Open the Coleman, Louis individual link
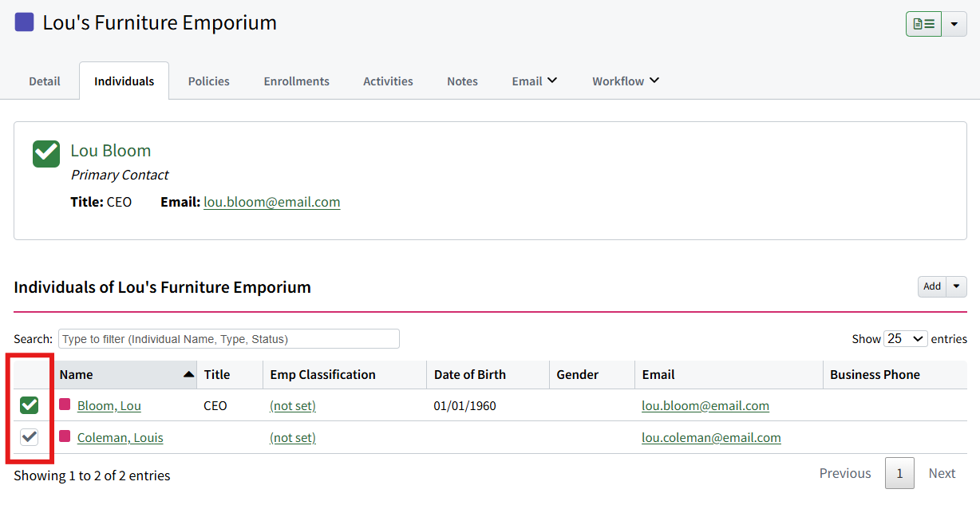This screenshot has height=505, width=980. coord(121,437)
